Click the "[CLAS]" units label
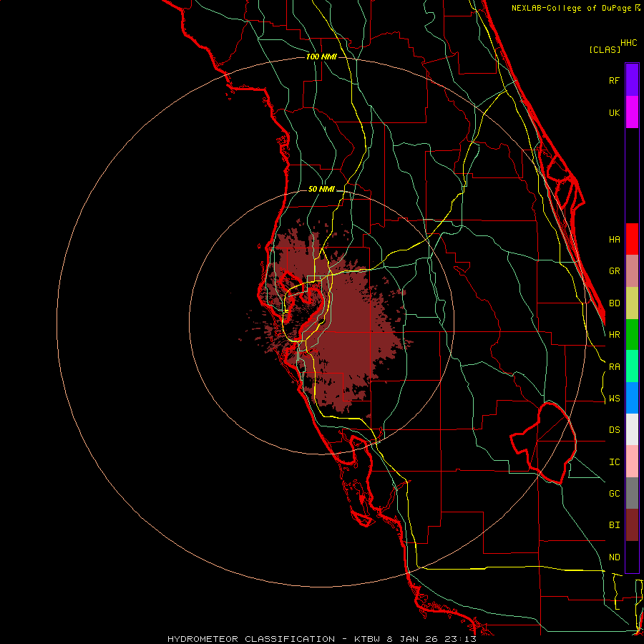Image resolution: width=644 pixels, height=644 pixels. tap(605, 49)
